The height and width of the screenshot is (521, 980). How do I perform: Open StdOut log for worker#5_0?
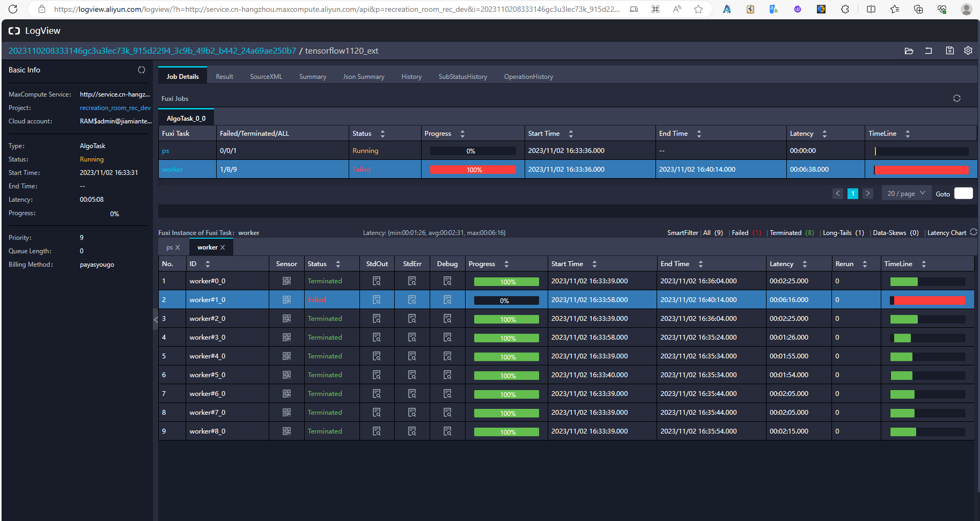[377, 375]
